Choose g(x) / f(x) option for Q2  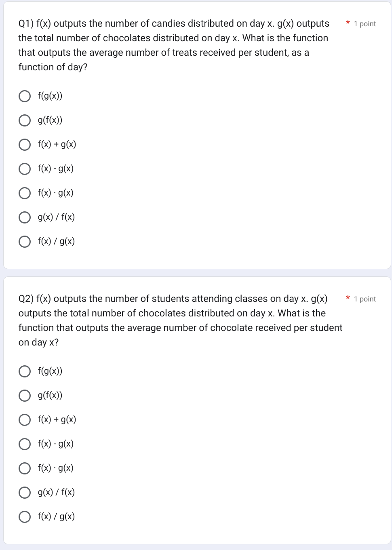click(x=25, y=492)
